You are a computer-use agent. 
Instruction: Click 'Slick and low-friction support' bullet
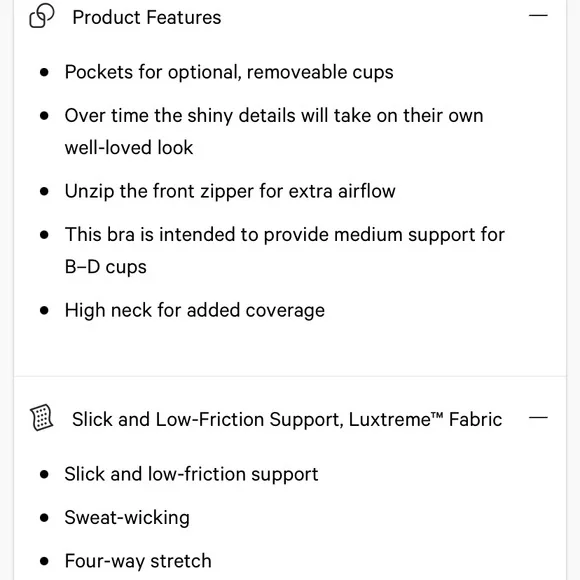pos(191,474)
